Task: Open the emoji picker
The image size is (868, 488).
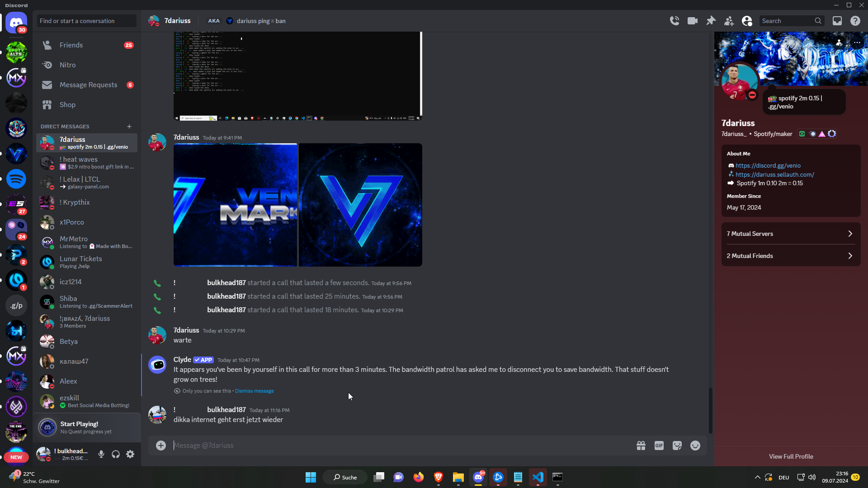Action: [695, 446]
